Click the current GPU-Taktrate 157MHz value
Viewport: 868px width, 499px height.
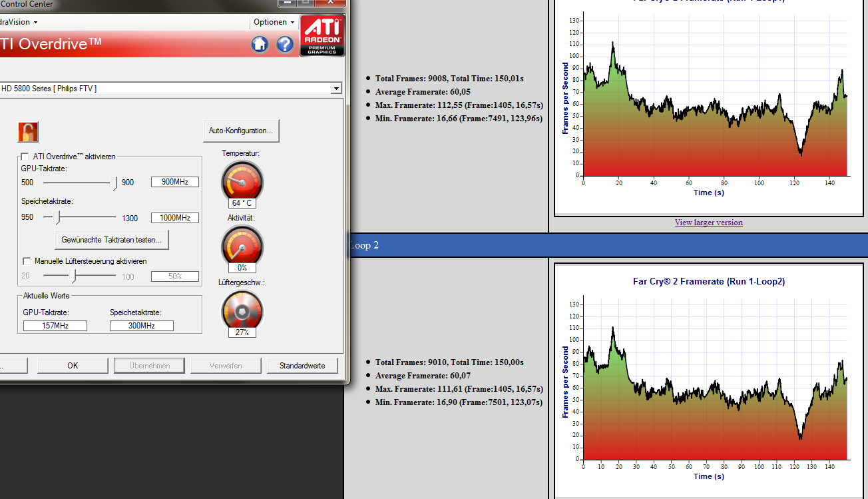pyautogui.click(x=55, y=326)
